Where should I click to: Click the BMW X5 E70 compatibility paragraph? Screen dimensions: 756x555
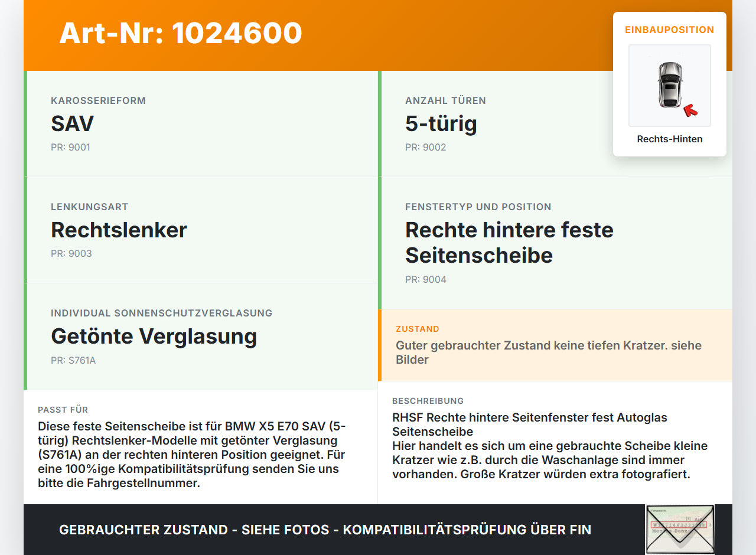click(x=192, y=455)
